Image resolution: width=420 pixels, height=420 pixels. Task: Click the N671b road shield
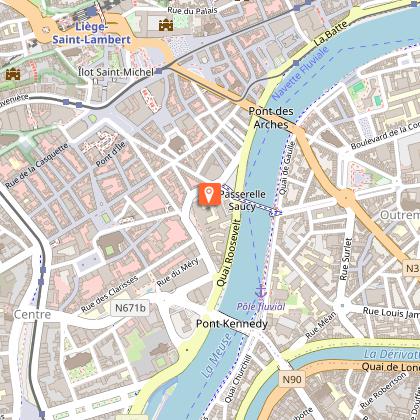pos(130,308)
